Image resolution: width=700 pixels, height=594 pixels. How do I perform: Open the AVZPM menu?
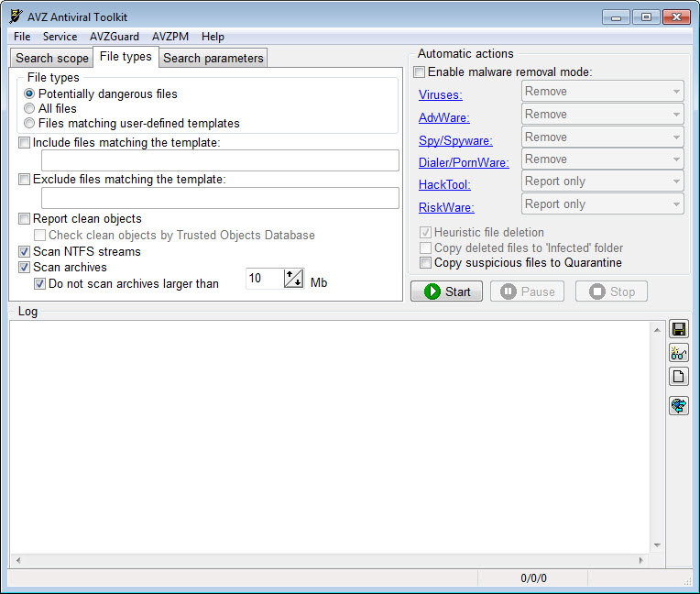coord(170,37)
